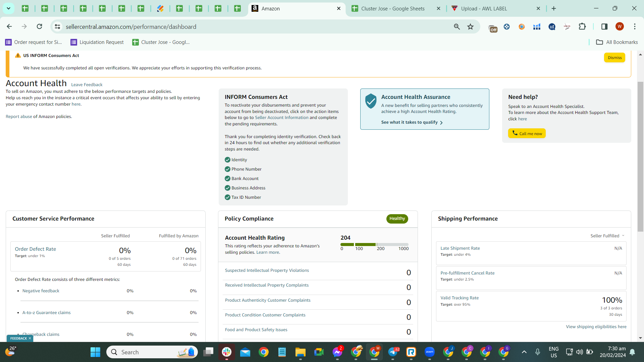The image size is (644, 362).
Task: Open A-to-z Guarantee claims link
Action: [47, 313]
